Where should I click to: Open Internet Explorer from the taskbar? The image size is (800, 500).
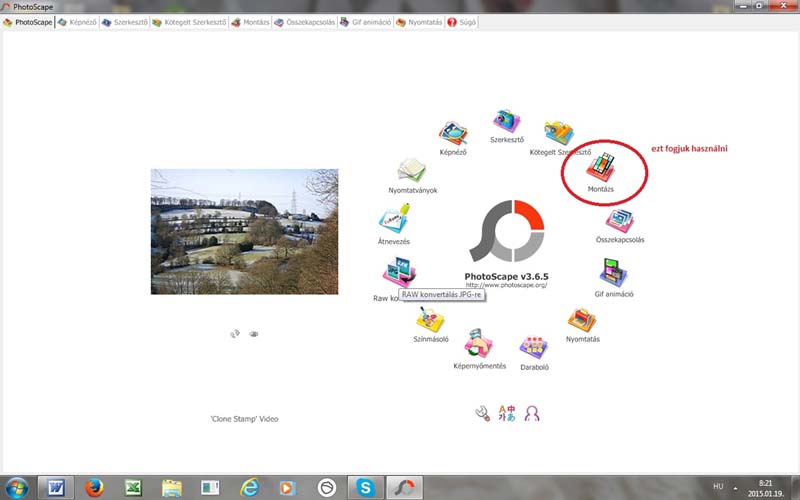point(249,488)
